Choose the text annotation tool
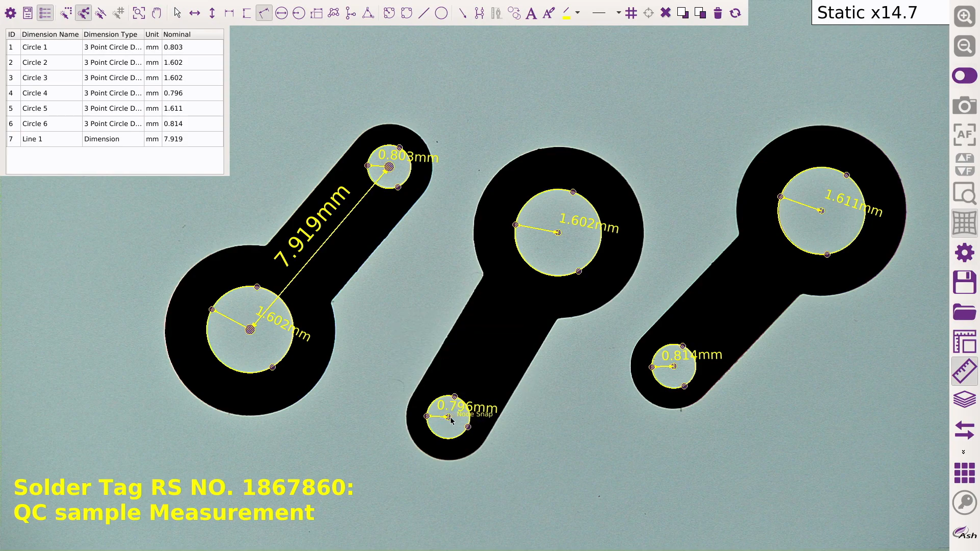Image resolution: width=980 pixels, height=551 pixels. coord(531,13)
